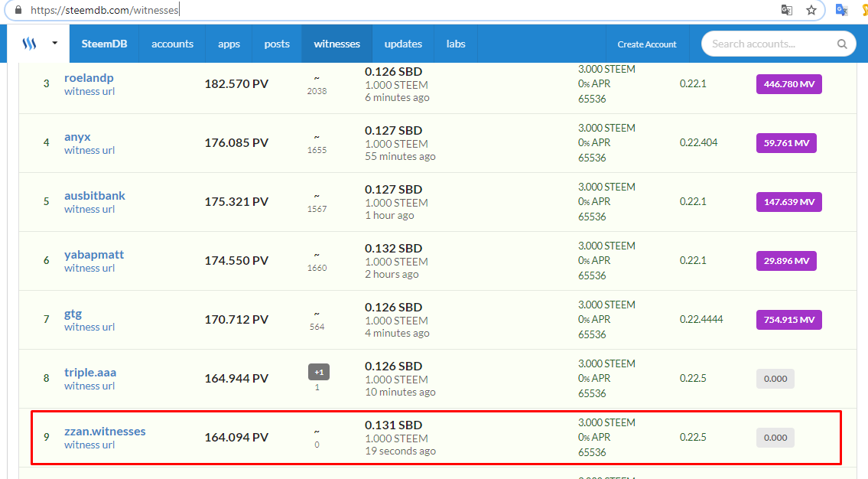The image size is (868, 479).
Task: Click the 0.132 SBD price feed for yabapmatt
Action: (x=393, y=248)
